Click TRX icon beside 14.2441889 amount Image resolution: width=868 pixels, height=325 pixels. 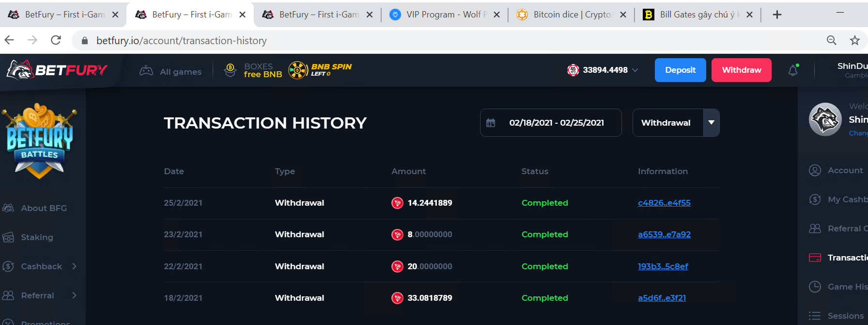pyautogui.click(x=397, y=203)
